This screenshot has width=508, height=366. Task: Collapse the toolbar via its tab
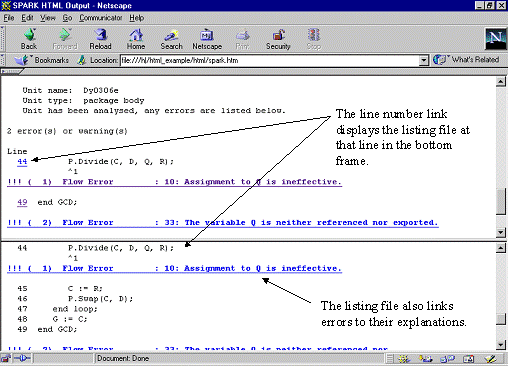(x=11, y=71)
